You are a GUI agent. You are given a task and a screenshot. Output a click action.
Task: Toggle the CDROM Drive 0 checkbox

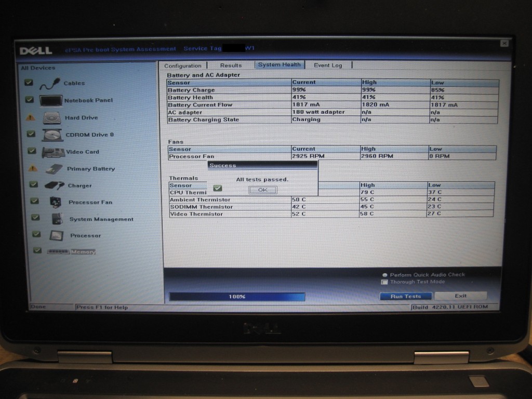31,134
